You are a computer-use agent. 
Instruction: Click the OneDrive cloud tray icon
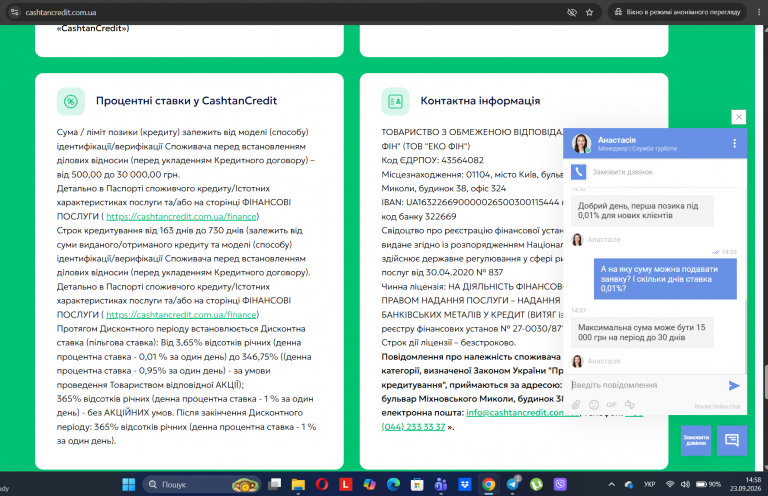[629, 485]
